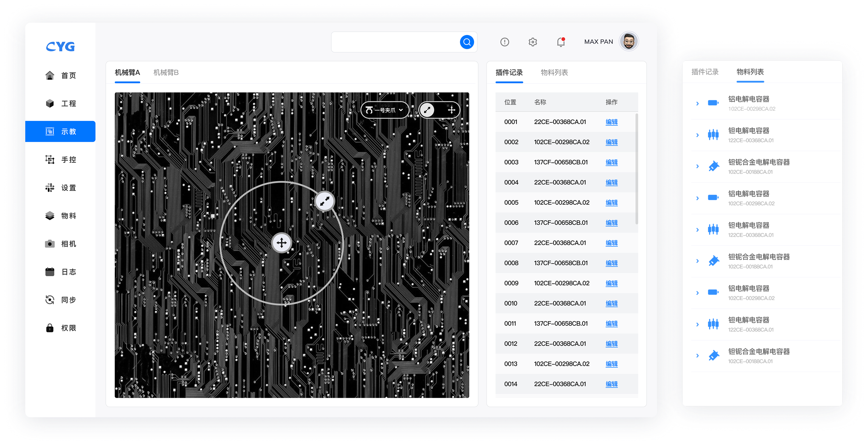Click first 钽电解电容器 component icon
Screen dimensions: 868x445
click(713, 135)
